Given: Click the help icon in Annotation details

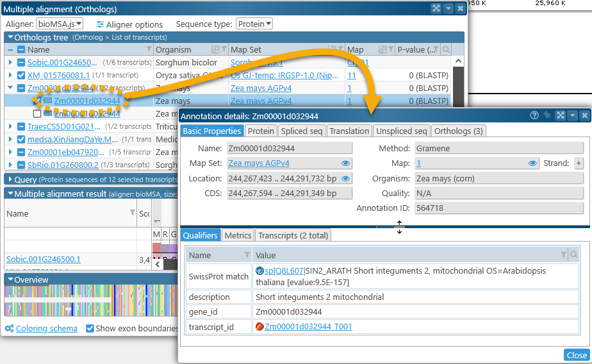Looking at the screenshot, I should [534, 115].
